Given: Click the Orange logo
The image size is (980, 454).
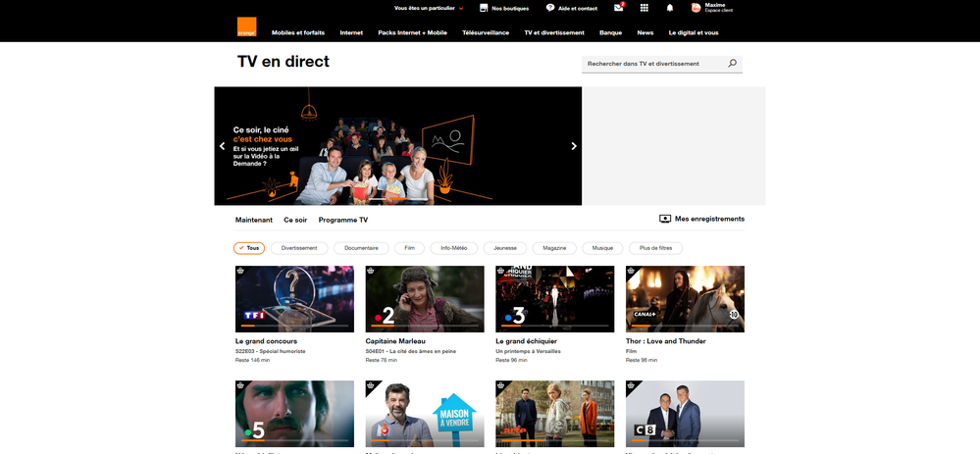Looking at the screenshot, I should click(x=246, y=27).
